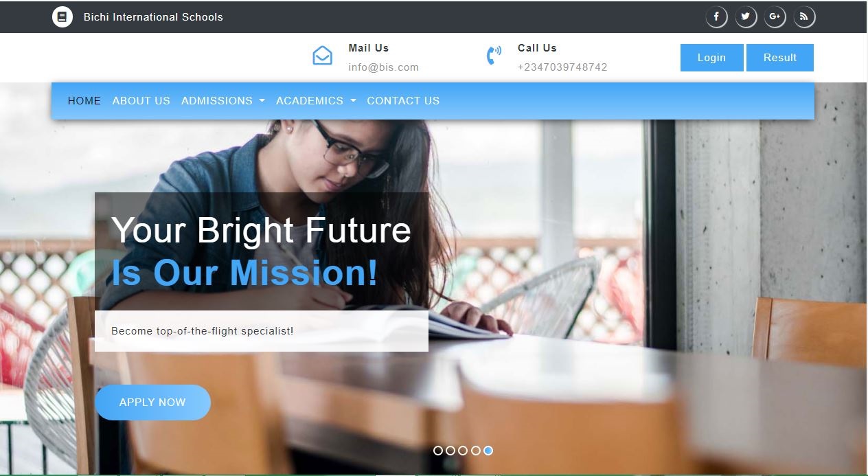868x476 pixels.
Task: Select the third carousel slide dot
Action: (x=463, y=451)
